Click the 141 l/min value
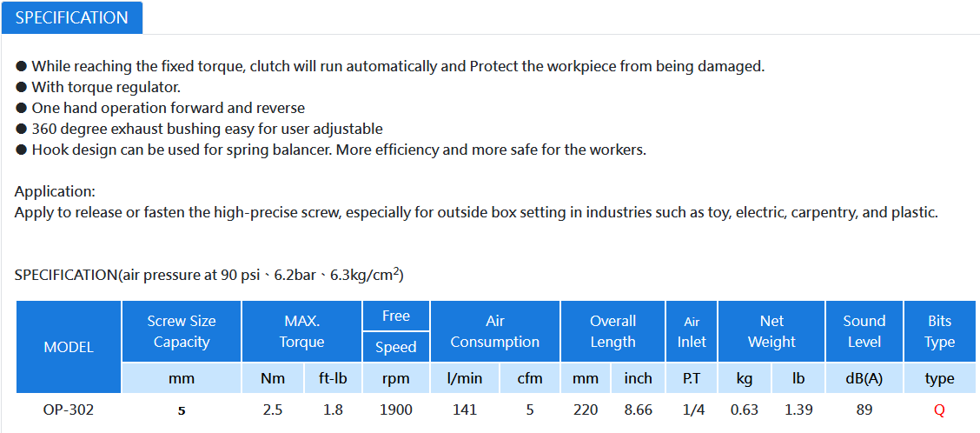The image size is (980, 433). [465, 410]
